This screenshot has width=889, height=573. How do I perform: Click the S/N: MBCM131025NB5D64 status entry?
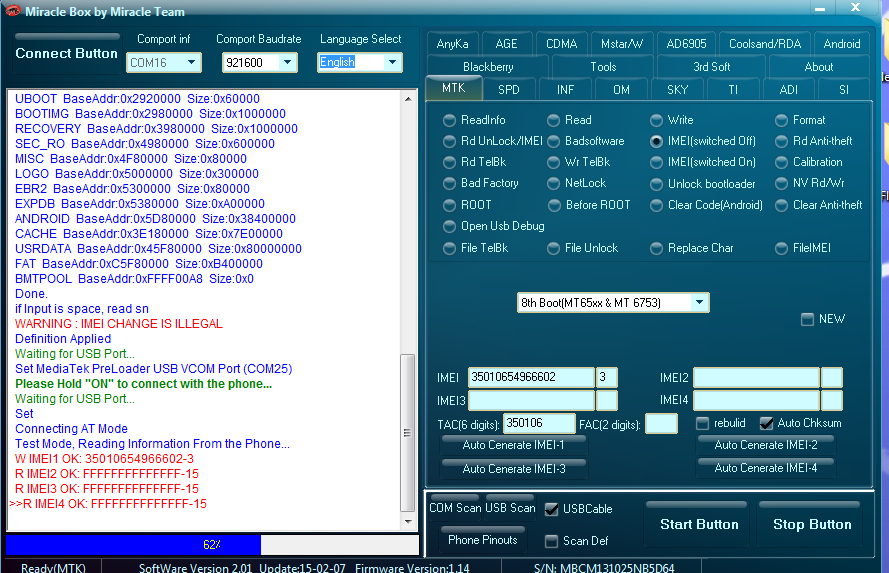(604, 567)
